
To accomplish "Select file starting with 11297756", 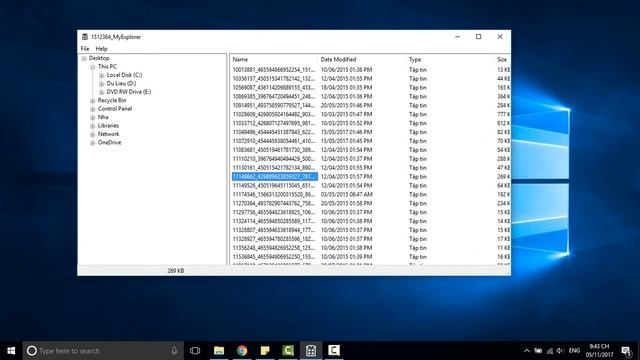I will click(274, 212).
